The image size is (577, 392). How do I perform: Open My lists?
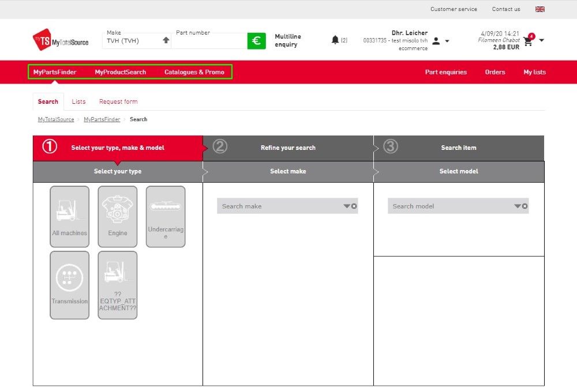pyautogui.click(x=535, y=72)
